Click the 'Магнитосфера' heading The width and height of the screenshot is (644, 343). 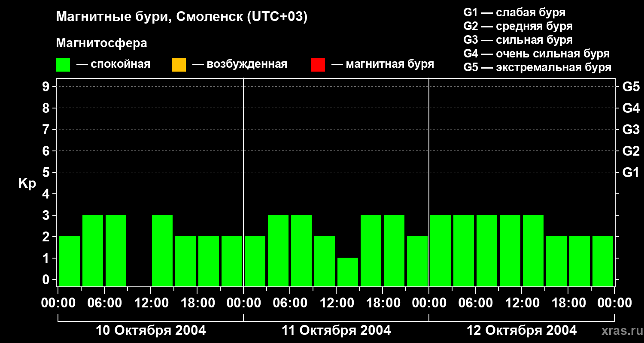tap(101, 43)
